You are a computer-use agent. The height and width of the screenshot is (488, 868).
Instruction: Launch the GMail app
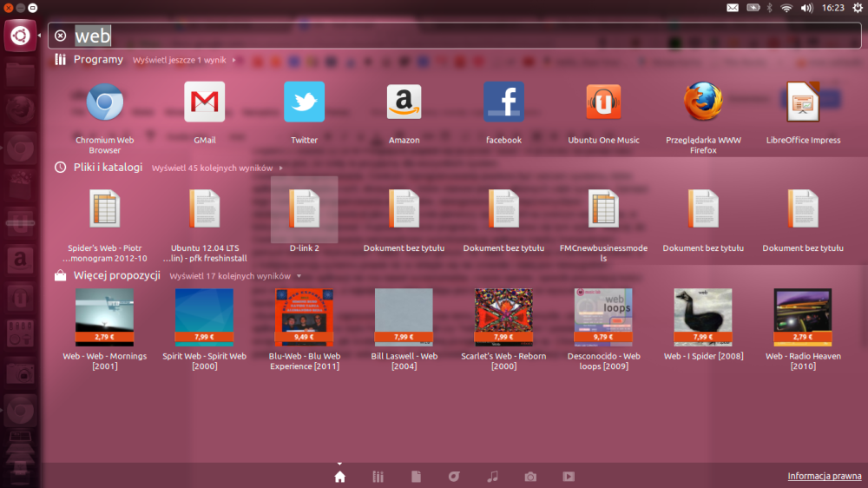click(204, 102)
